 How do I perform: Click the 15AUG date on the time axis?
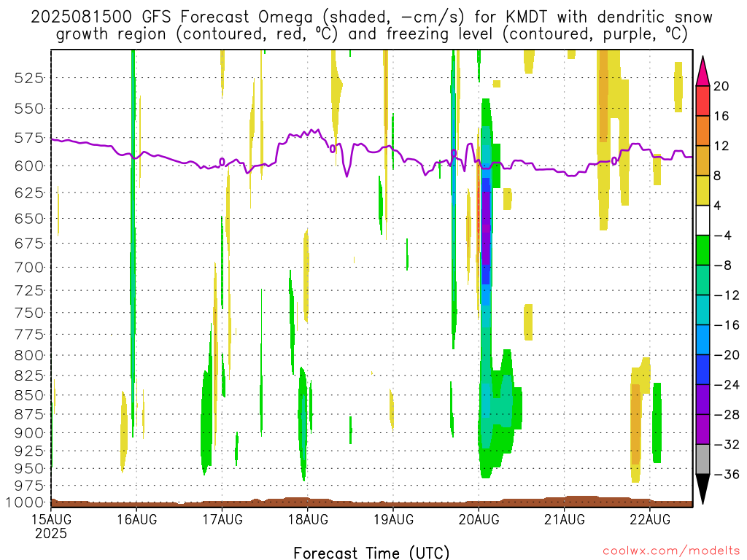pos(51,519)
